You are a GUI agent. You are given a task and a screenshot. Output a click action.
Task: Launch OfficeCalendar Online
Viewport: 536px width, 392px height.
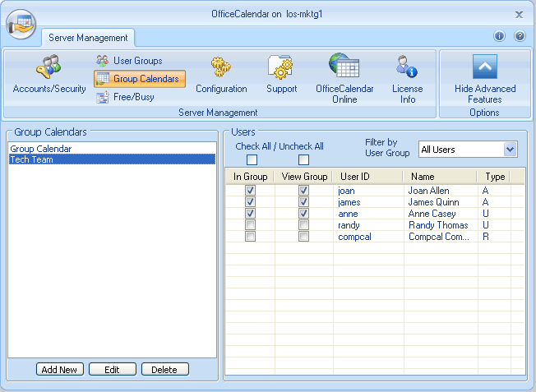pyautogui.click(x=344, y=79)
